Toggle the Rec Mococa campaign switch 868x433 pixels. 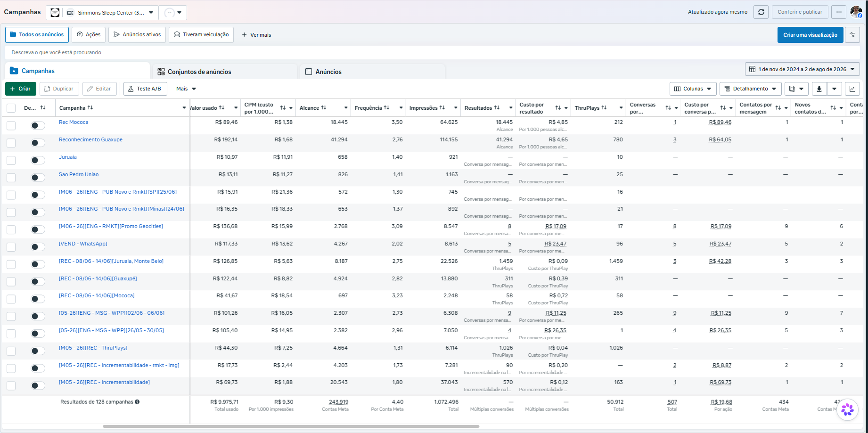(x=38, y=125)
